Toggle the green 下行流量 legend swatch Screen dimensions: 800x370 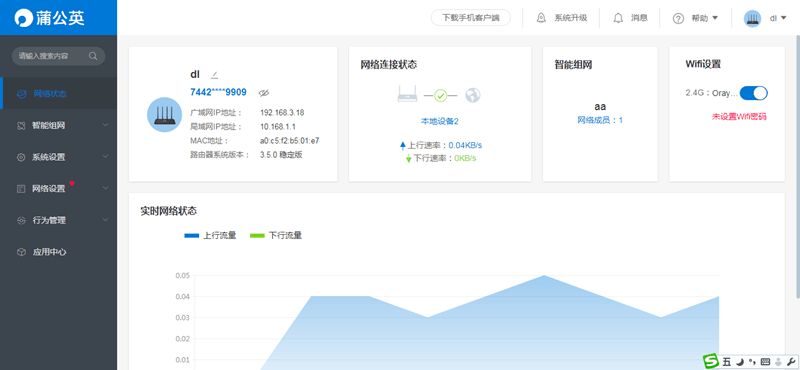point(257,235)
